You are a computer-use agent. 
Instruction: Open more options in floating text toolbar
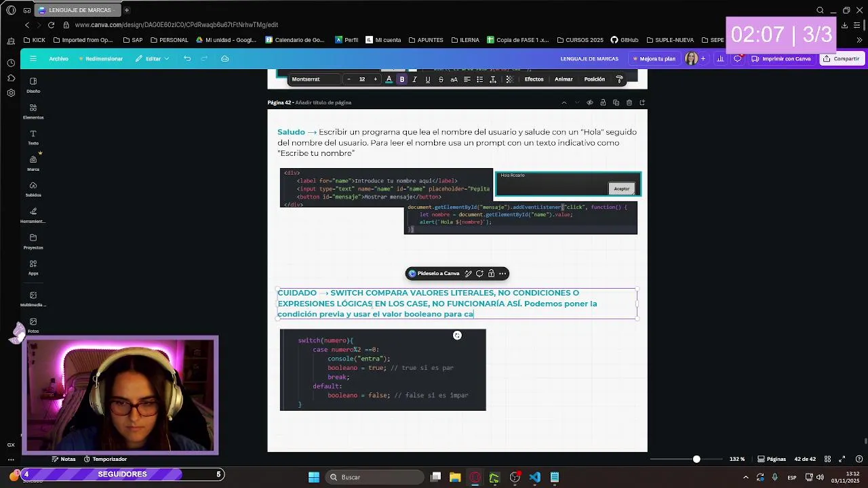[x=502, y=274]
